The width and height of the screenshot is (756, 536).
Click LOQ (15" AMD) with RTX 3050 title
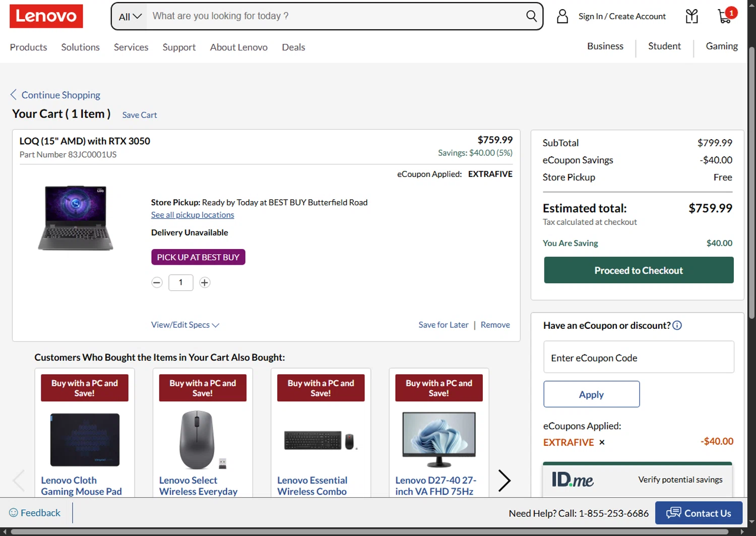pos(85,141)
